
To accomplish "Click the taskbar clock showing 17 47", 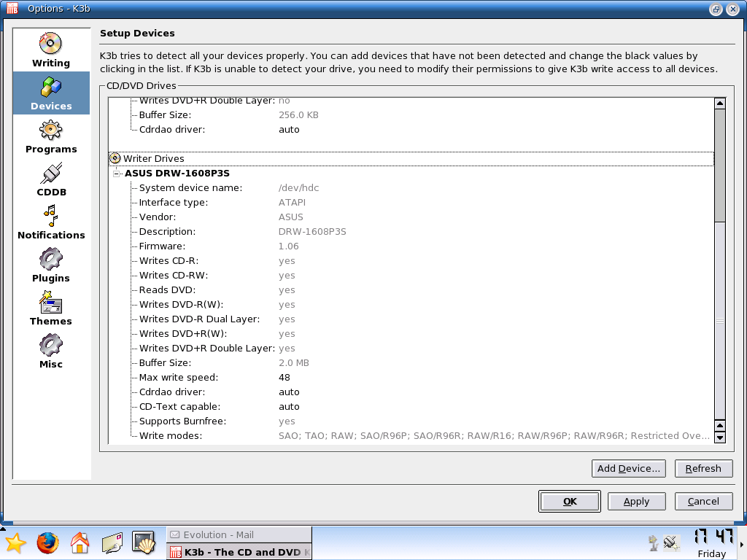I will click(x=713, y=536).
